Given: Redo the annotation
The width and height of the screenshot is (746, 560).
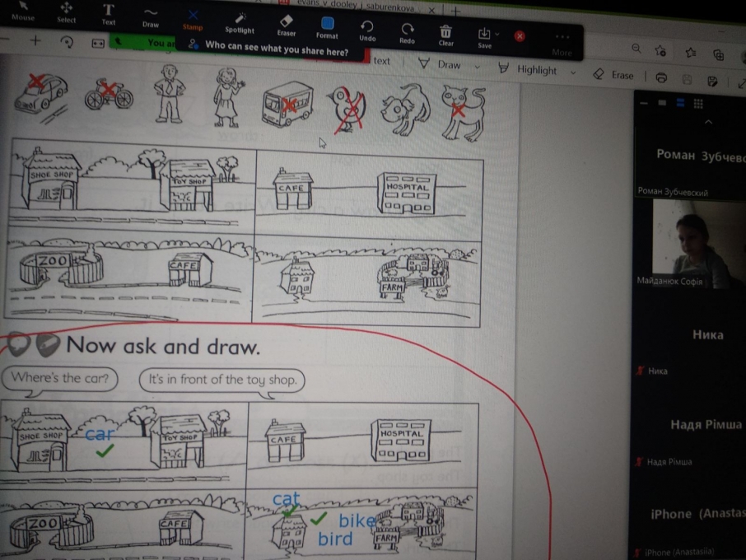Looking at the screenshot, I should 407,34.
